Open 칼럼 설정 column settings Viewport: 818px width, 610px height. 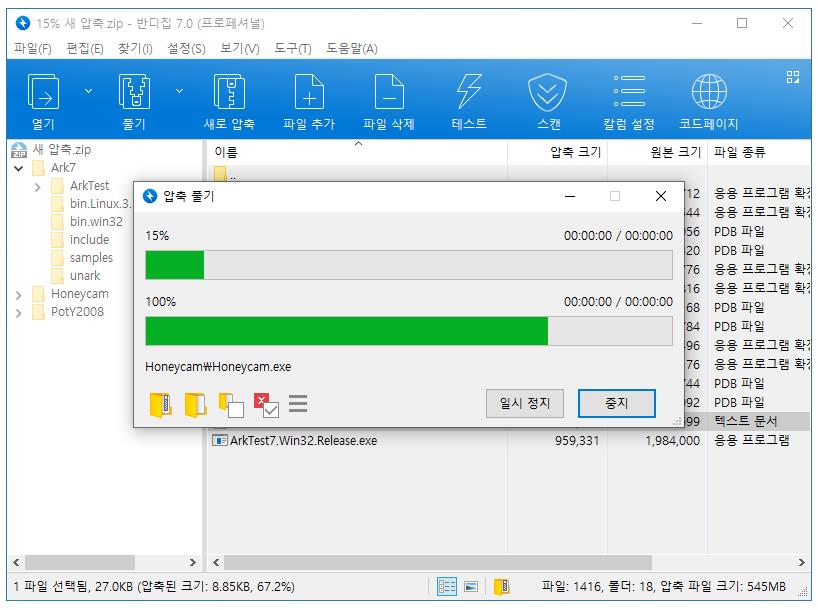(629, 102)
